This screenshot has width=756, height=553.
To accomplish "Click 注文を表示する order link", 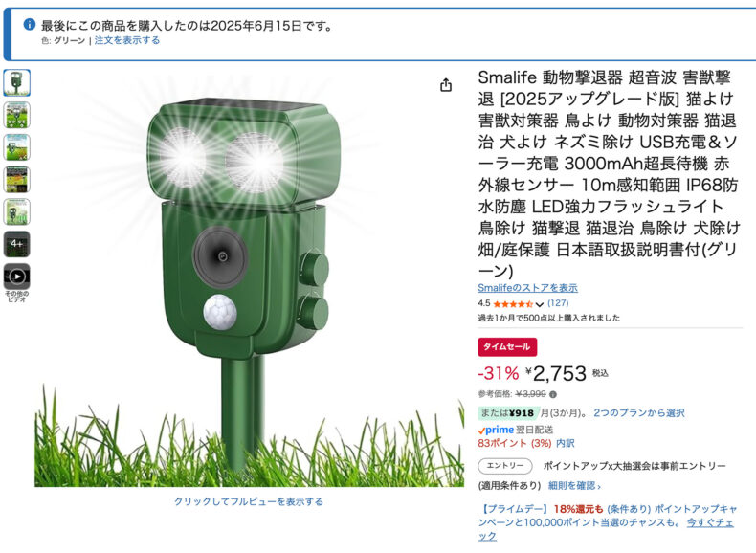I will point(127,40).
